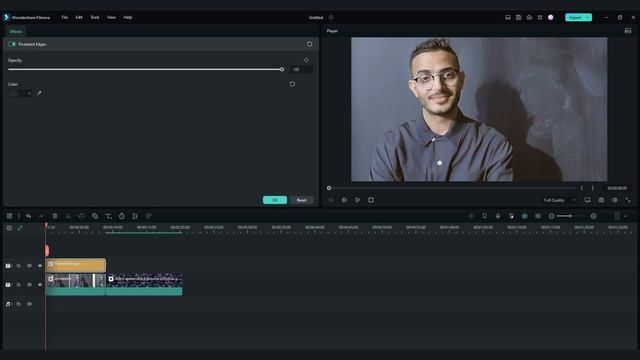Toggle the auto ripple link icon
This screenshot has height=360, width=640.
pyautogui.click(x=20, y=228)
